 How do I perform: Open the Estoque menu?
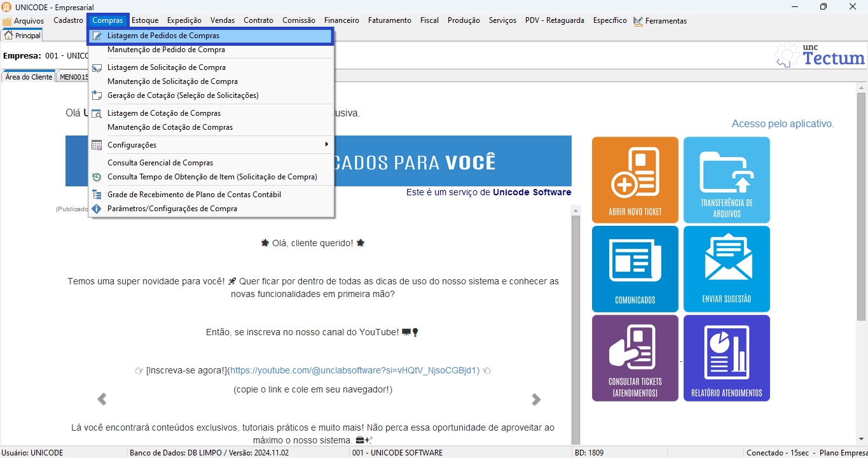click(x=145, y=20)
